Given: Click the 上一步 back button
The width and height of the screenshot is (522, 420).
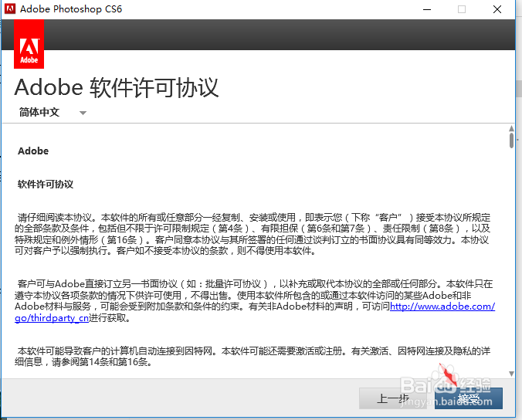Looking at the screenshot, I should pyautogui.click(x=393, y=398).
